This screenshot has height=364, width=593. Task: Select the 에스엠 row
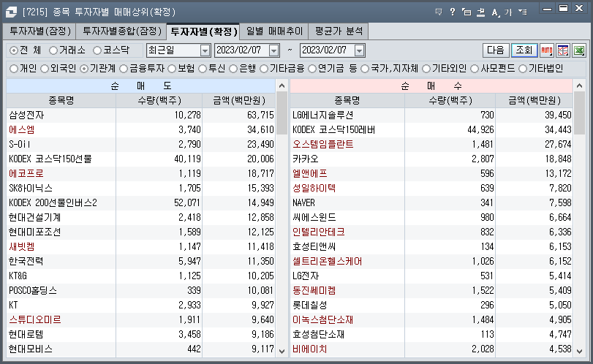pos(140,129)
